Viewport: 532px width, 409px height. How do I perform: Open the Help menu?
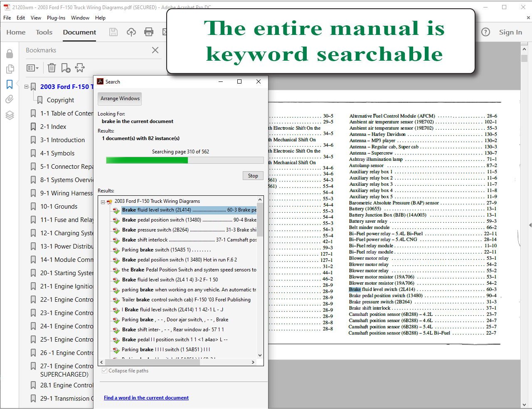pos(100,18)
